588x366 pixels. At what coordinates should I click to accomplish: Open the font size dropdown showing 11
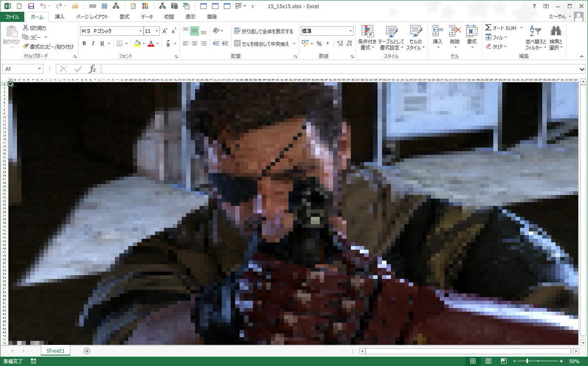point(156,31)
